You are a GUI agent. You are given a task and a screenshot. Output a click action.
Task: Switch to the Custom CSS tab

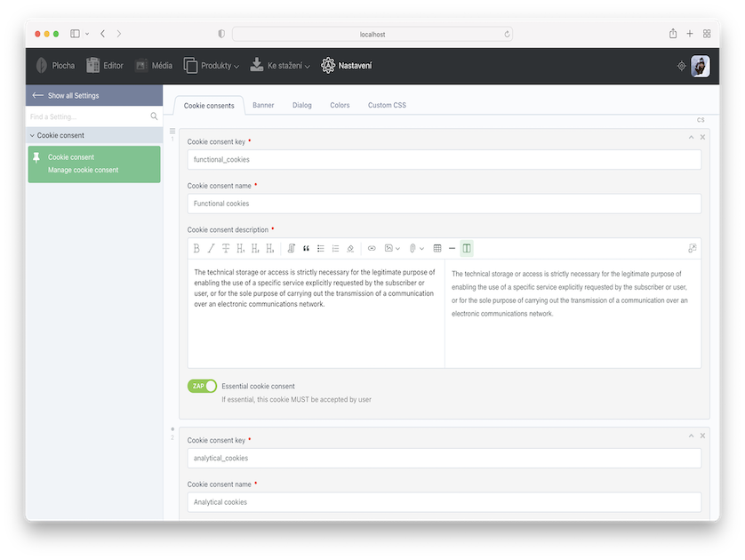387,105
